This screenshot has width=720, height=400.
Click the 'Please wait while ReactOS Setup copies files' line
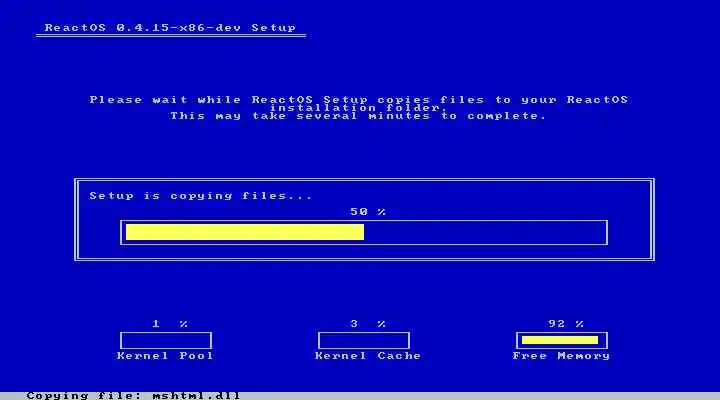[x=359, y=100]
